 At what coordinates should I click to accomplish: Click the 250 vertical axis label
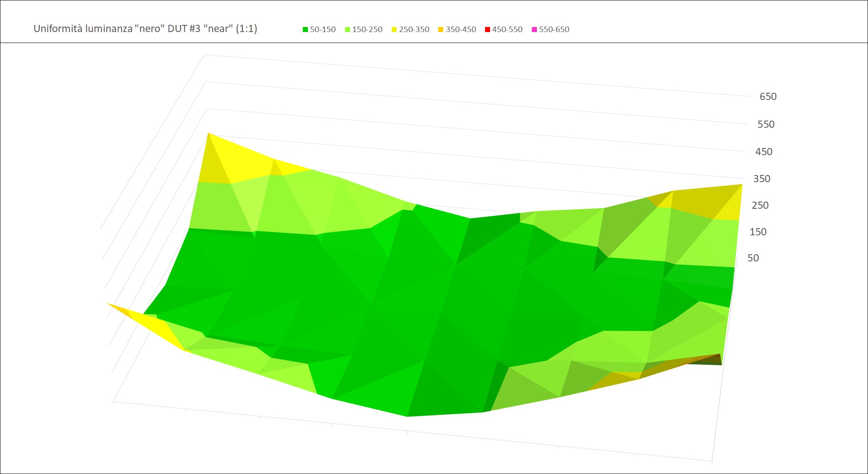tap(760, 205)
